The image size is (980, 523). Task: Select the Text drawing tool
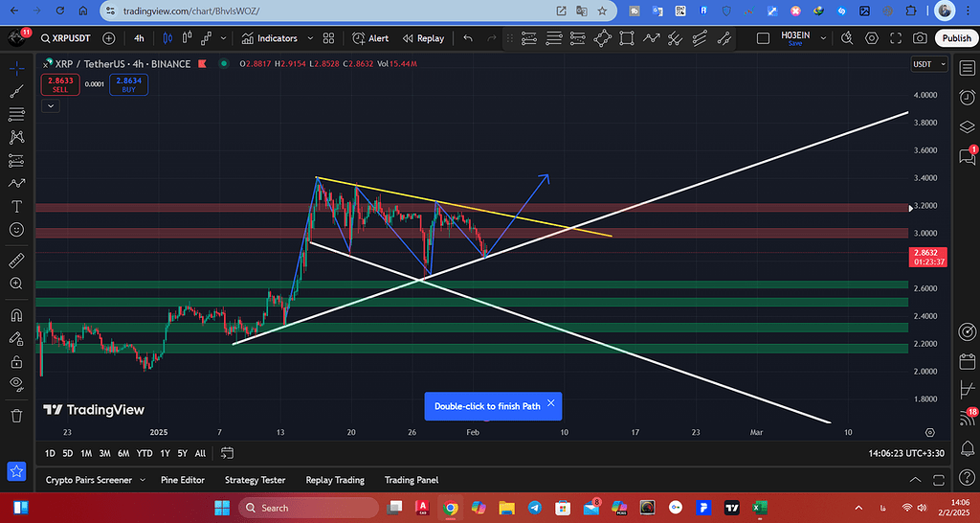coord(16,207)
